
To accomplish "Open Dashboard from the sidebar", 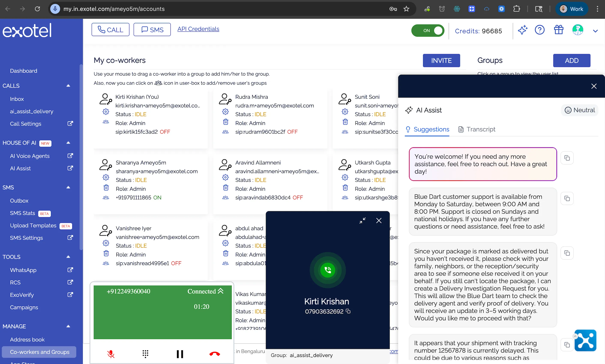I will (x=24, y=71).
